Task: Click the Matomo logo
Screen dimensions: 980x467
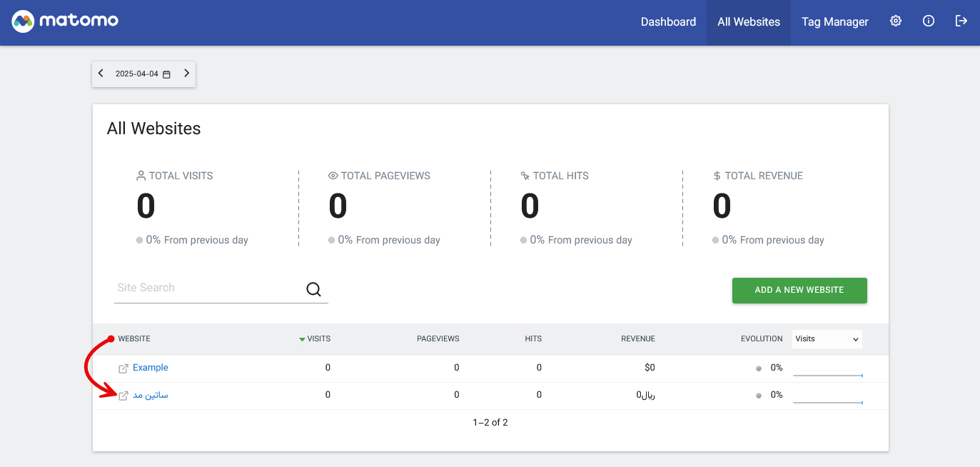Action: click(x=65, y=21)
